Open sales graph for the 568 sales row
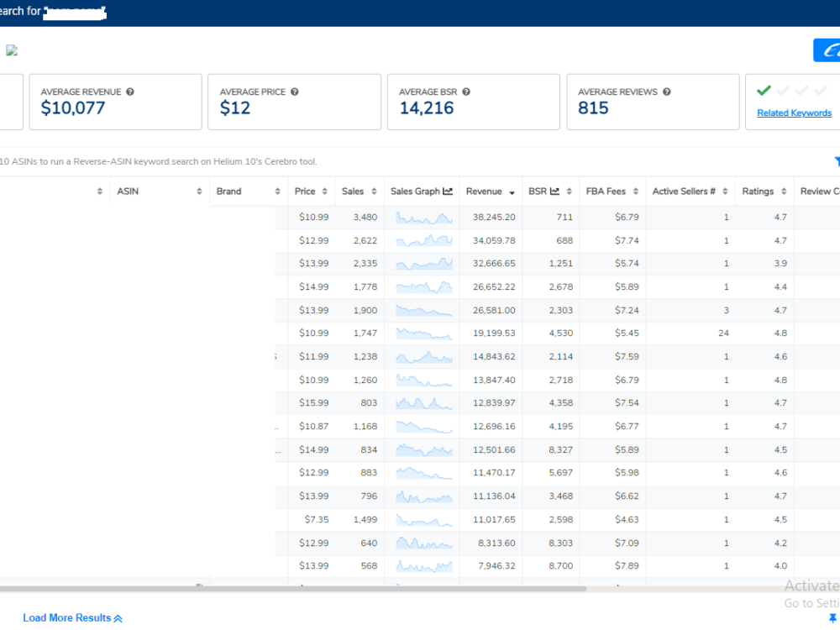Screen dimensions: 840x630 click(x=423, y=565)
